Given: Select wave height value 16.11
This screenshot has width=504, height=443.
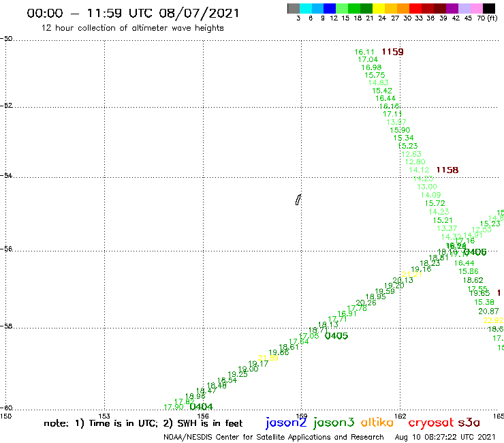Looking at the screenshot, I should [x=364, y=52].
